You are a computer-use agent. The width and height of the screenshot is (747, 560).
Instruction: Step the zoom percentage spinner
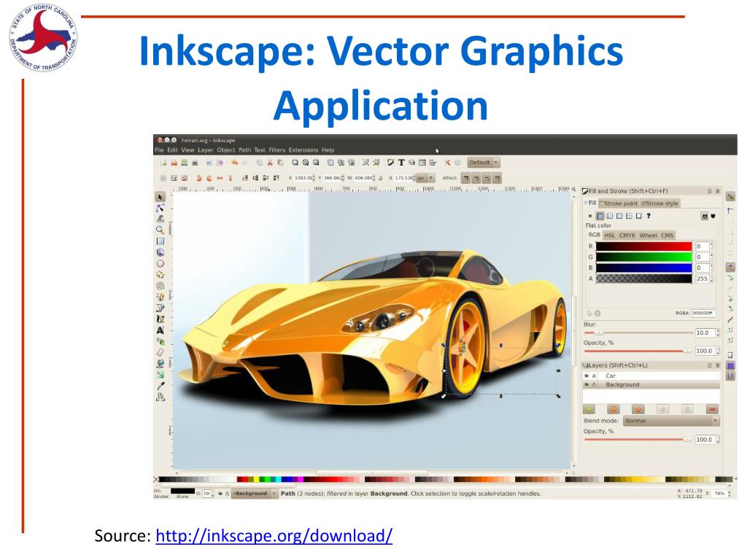pyautogui.click(x=729, y=494)
